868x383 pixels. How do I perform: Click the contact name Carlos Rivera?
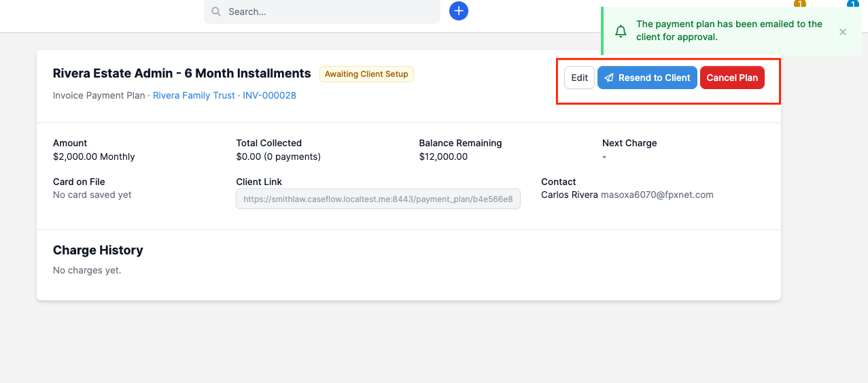pyautogui.click(x=570, y=195)
